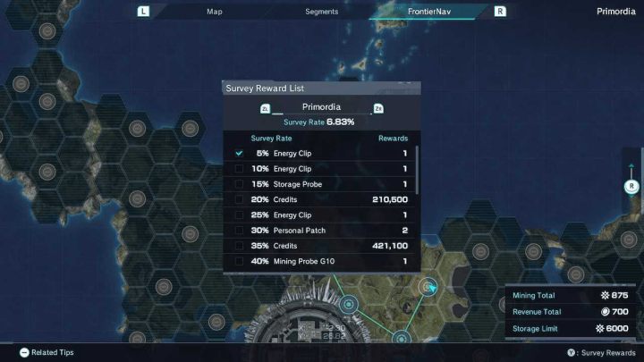Click the 6000 storage limit value
This screenshot has width=644, height=362.
pyautogui.click(x=617, y=328)
